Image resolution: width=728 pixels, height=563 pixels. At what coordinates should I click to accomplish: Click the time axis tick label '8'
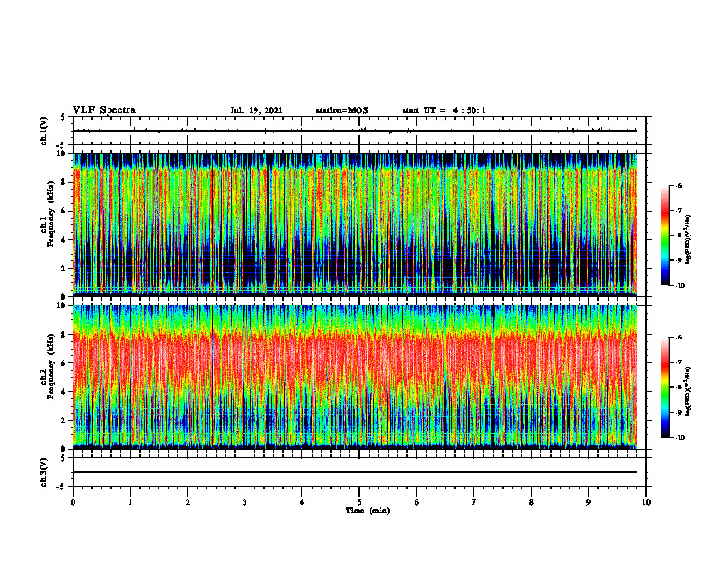531,502
